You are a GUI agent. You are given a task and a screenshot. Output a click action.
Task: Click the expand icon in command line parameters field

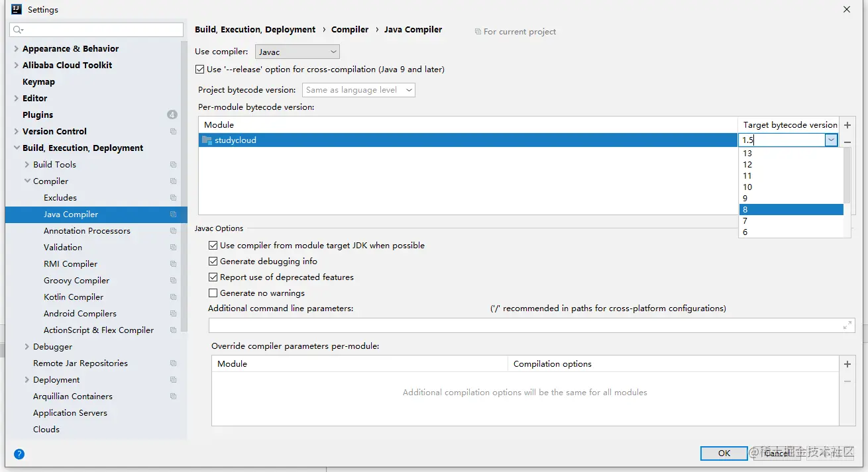click(x=847, y=325)
